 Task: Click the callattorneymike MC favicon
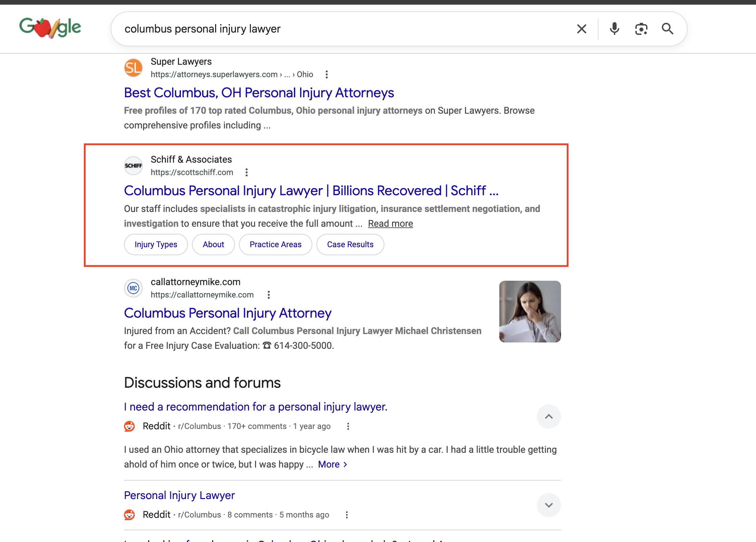tap(133, 288)
